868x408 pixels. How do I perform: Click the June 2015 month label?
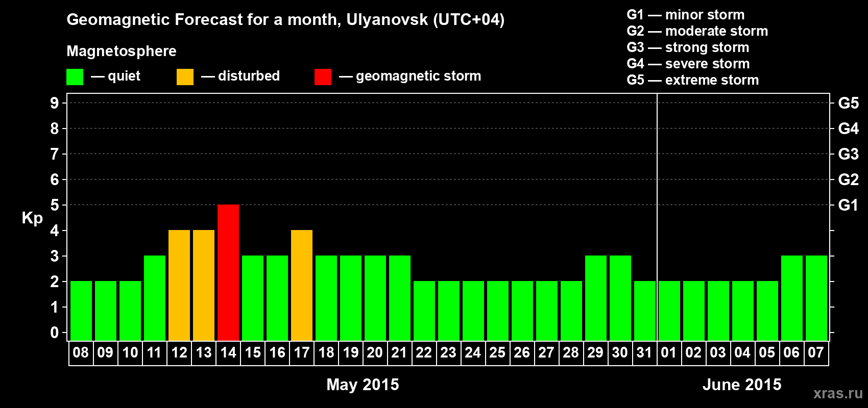tap(742, 385)
